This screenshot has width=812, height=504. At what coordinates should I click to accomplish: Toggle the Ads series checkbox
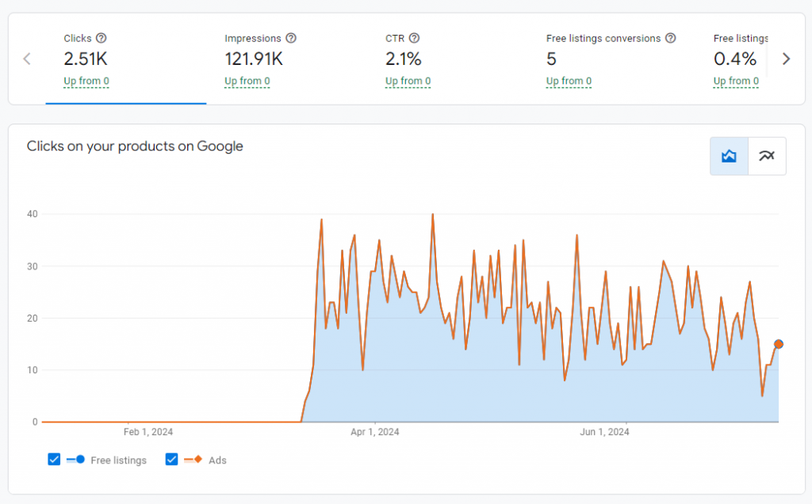172,460
